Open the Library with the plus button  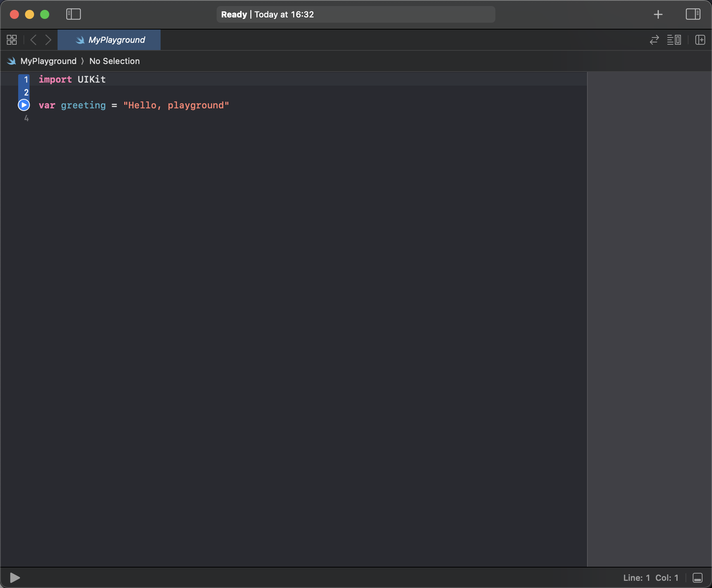(658, 14)
